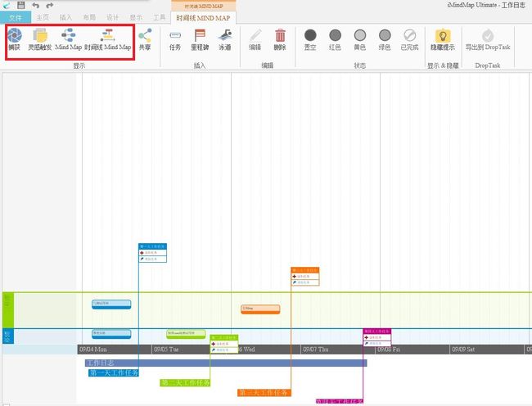Viewport: 532px width, 406px height.
Task: Select the blue task card in blue swimlane
Action: (x=111, y=334)
